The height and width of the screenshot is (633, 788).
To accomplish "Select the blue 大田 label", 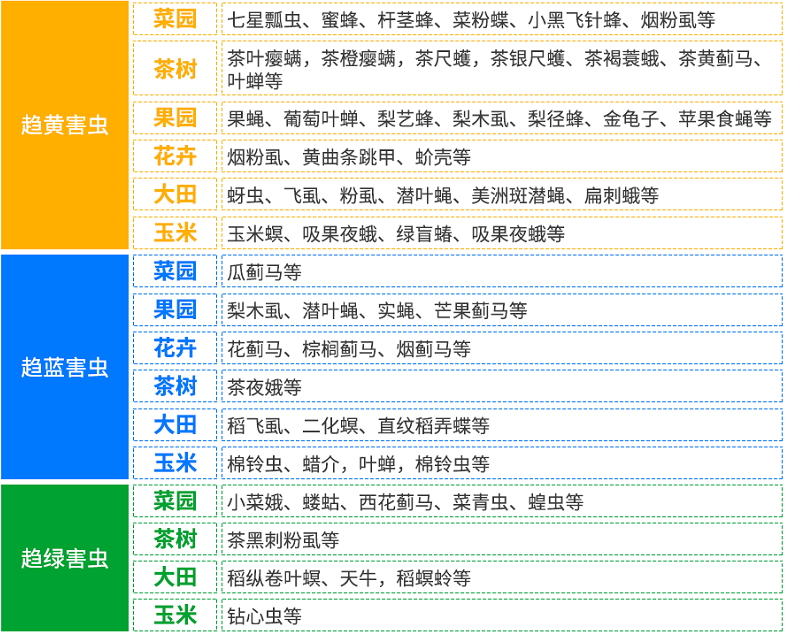I will point(175,425).
